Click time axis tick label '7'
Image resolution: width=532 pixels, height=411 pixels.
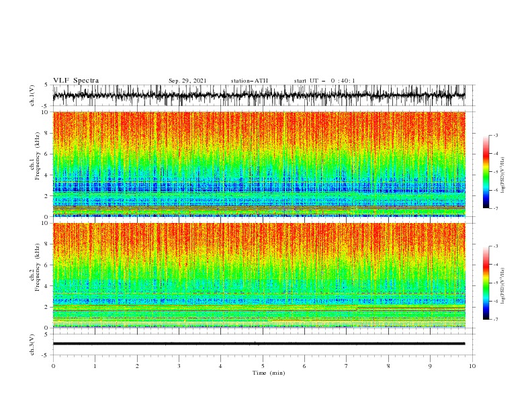click(347, 366)
